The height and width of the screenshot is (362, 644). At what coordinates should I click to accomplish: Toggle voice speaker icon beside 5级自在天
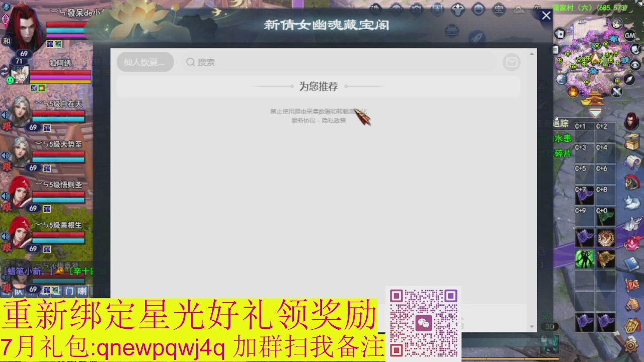pos(5,115)
